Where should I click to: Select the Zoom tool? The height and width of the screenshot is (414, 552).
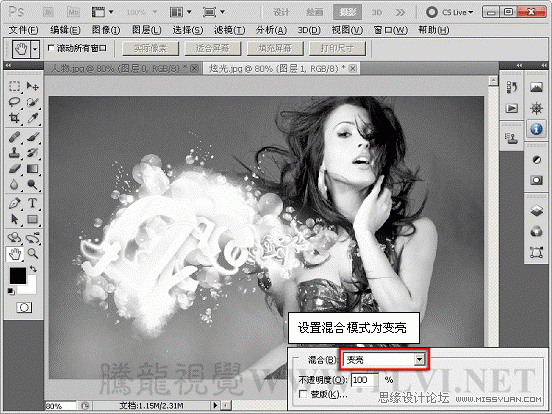[x=32, y=253]
